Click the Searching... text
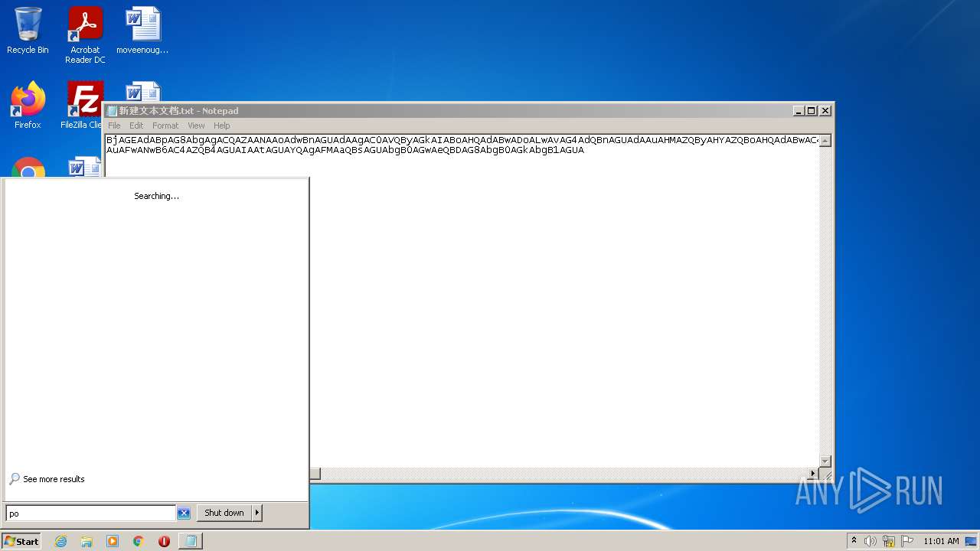 (156, 196)
